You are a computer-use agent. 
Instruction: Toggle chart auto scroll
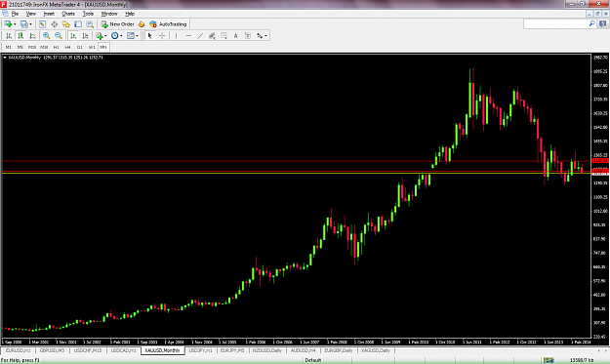coord(73,36)
